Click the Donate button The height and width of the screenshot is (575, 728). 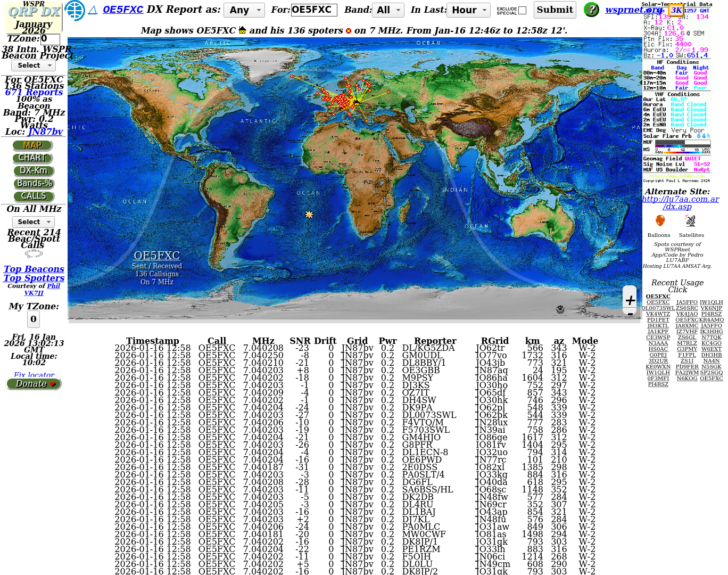pyautogui.click(x=34, y=384)
